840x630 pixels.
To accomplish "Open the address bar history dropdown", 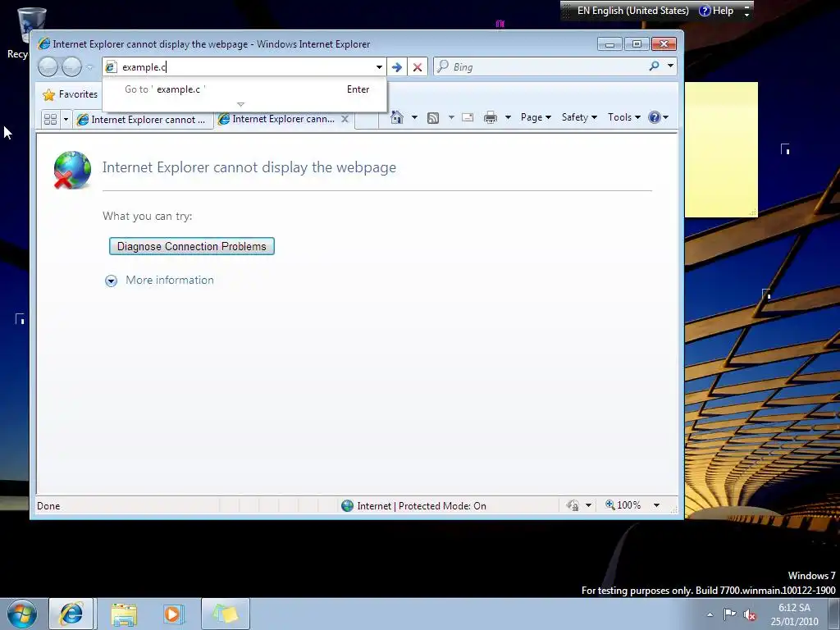I will click(379, 67).
